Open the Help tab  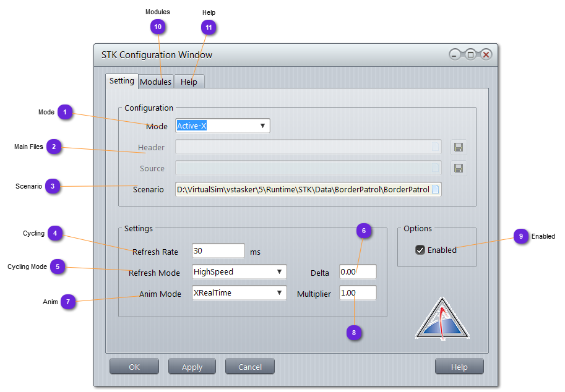[x=189, y=82]
